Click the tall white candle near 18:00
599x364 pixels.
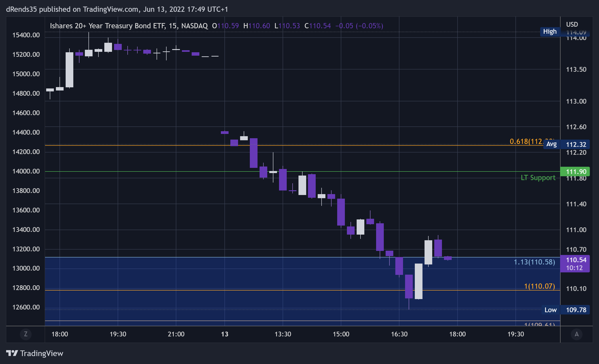(x=69, y=70)
